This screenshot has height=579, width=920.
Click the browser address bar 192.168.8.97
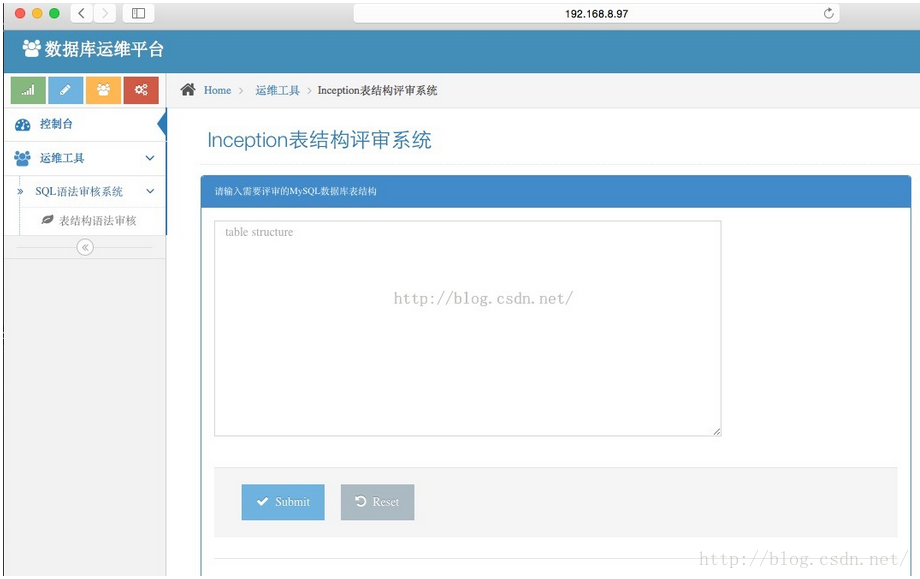(x=596, y=13)
